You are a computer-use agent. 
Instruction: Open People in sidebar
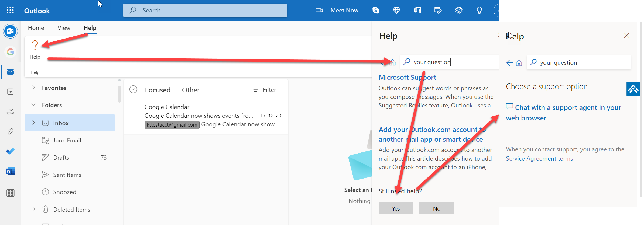(11, 111)
